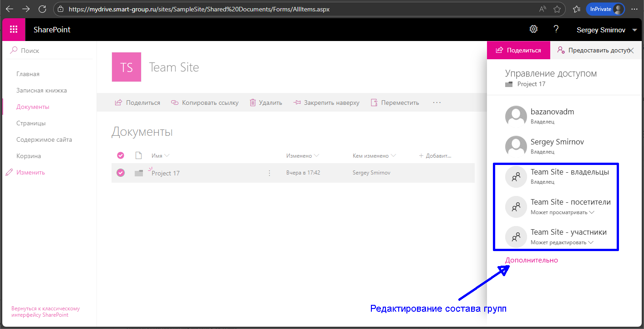Open the settings gear icon

click(533, 29)
